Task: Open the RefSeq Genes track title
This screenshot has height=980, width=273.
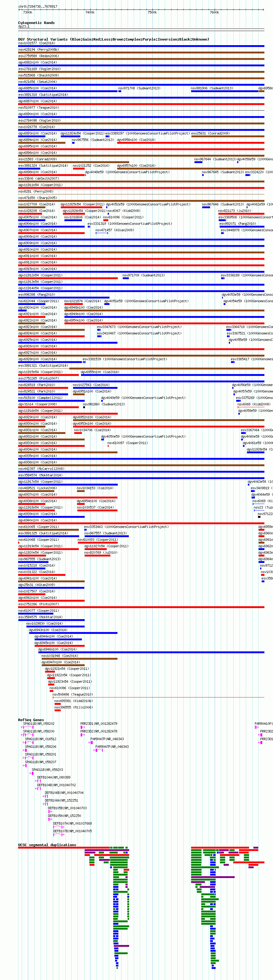Action: [x=31, y=720]
